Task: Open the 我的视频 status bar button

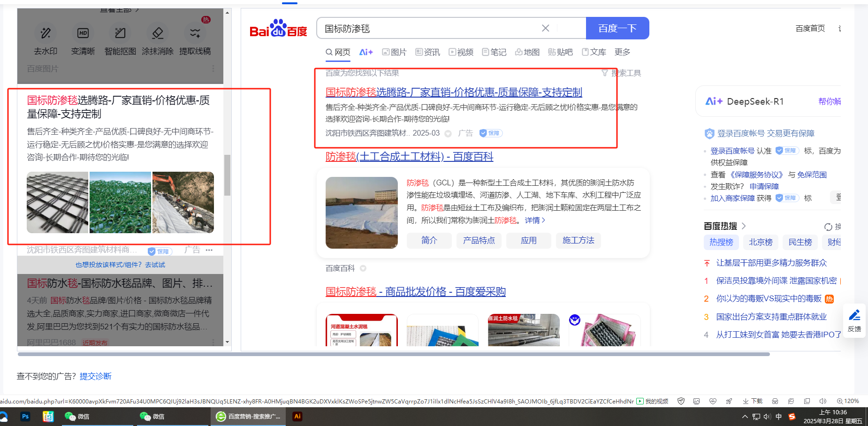Action: click(652, 401)
